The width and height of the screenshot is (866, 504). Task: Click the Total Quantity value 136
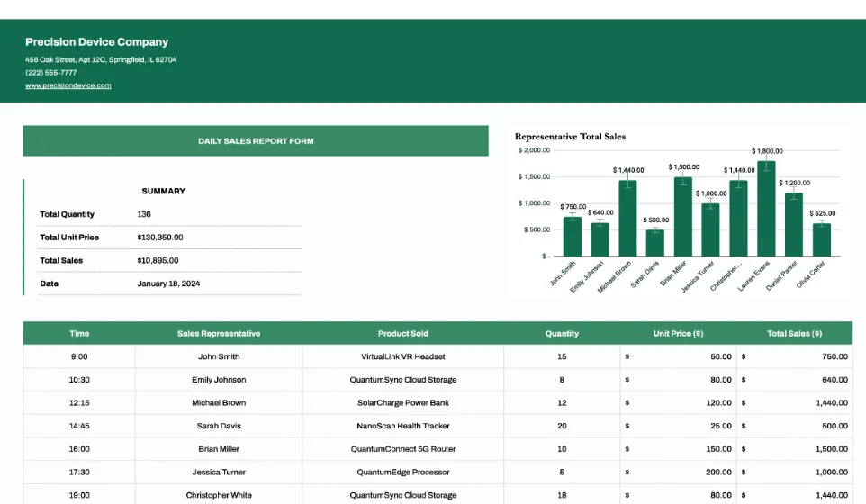tap(144, 214)
